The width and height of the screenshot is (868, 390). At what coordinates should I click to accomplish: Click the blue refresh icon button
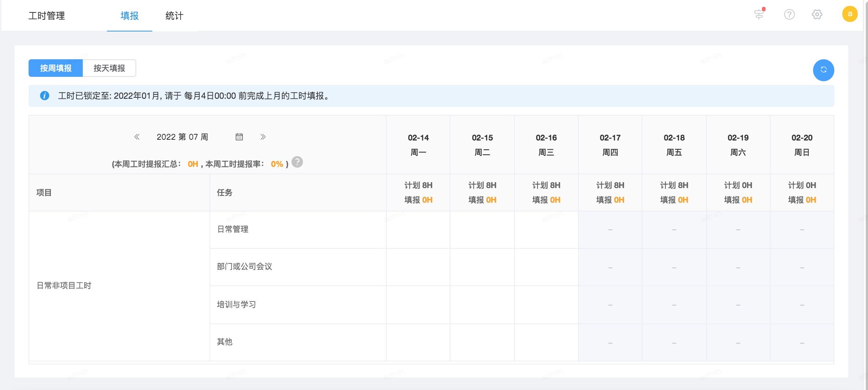[x=823, y=70]
